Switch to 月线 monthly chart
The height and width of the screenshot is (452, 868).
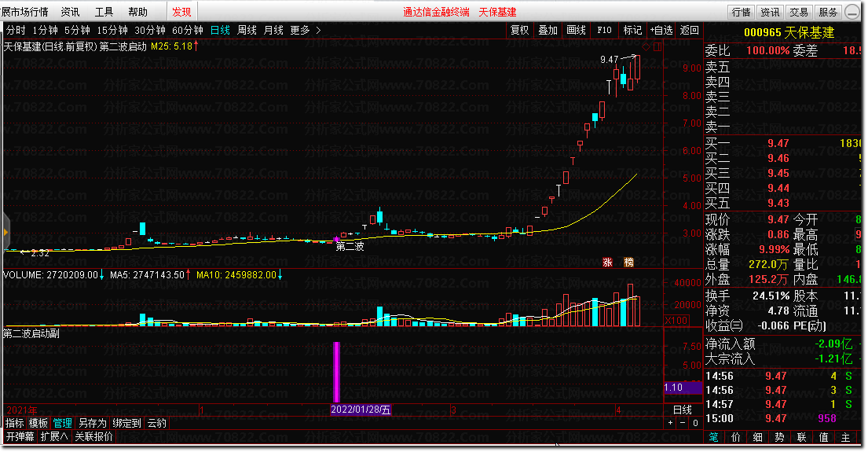273,30
